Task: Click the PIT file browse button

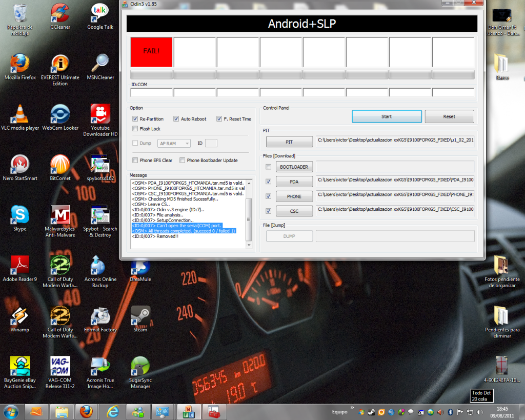Action: coord(289,142)
